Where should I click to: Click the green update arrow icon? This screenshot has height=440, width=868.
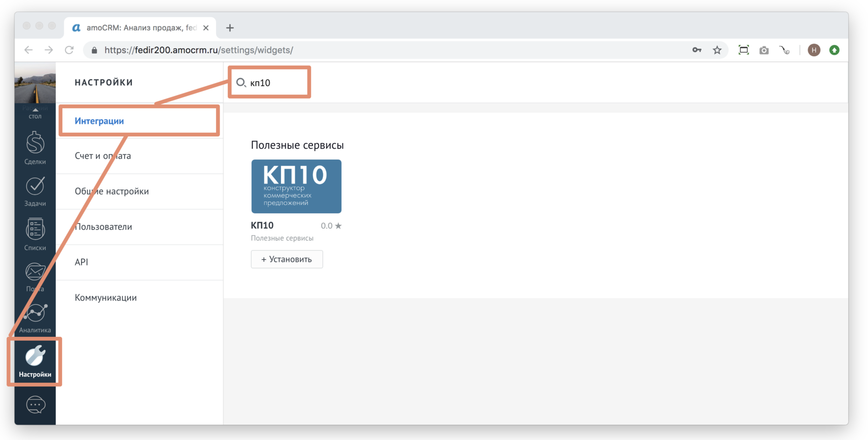[x=834, y=50]
